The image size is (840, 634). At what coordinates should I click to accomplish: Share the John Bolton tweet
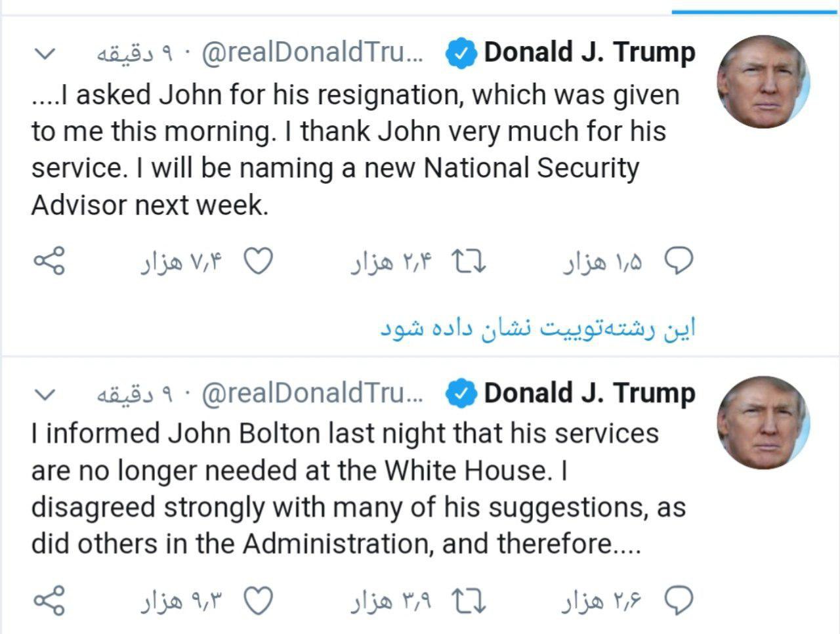[49, 601]
